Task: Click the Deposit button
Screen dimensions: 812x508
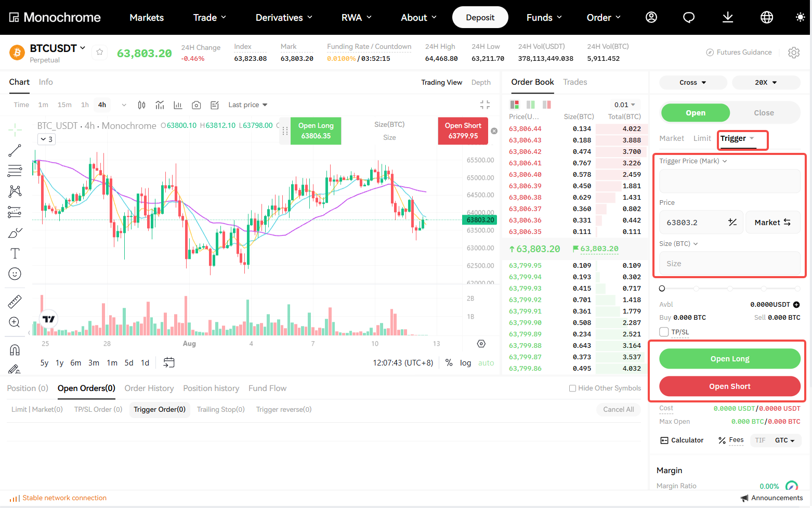Action: pos(480,17)
